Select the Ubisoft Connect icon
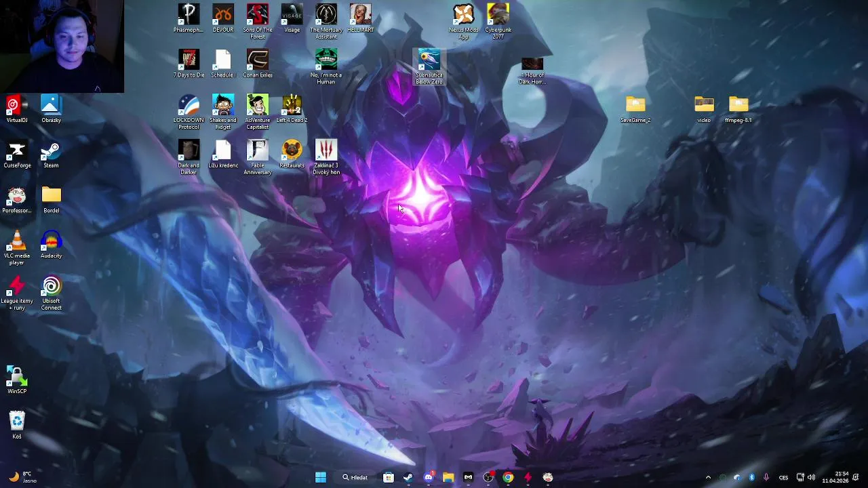868x488 pixels. [51, 293]
